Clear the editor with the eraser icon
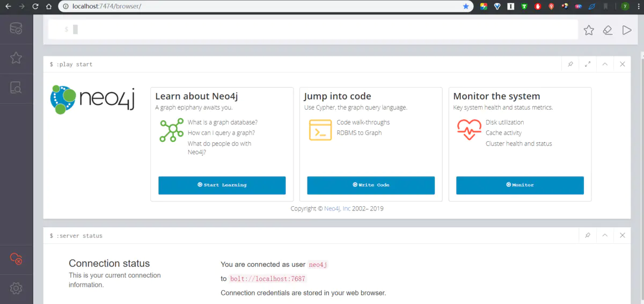The height and width of the screenshot is (304, 644). pyautogui.click(x=608, y=30)
